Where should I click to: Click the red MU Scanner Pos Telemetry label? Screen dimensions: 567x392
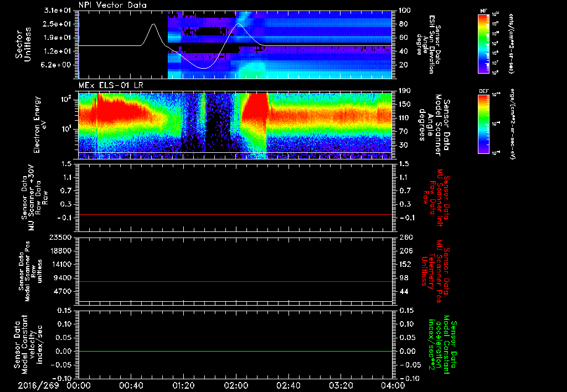click(x=435, y=271)
